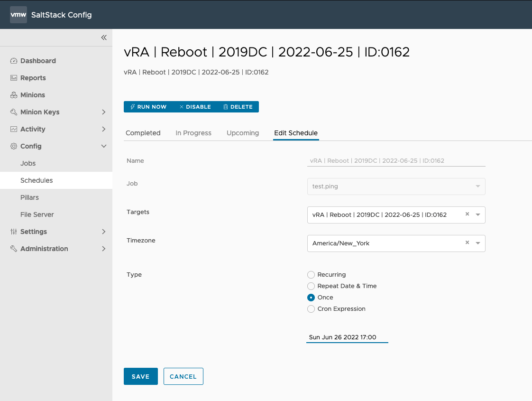Image resolution: width=532 pixels, height=401 pixels.
Task: Select the Recurring schedule type
Action: pyautogui.click(x=311, y=275)
